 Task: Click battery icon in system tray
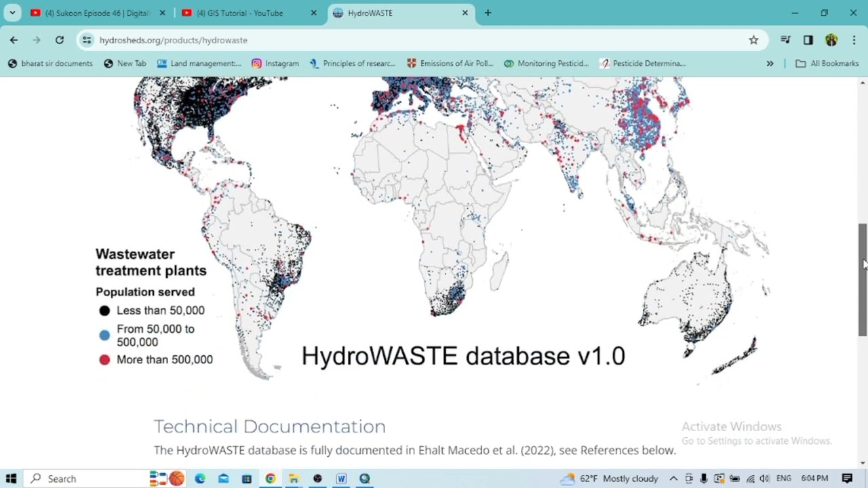[x=734, y=479]
